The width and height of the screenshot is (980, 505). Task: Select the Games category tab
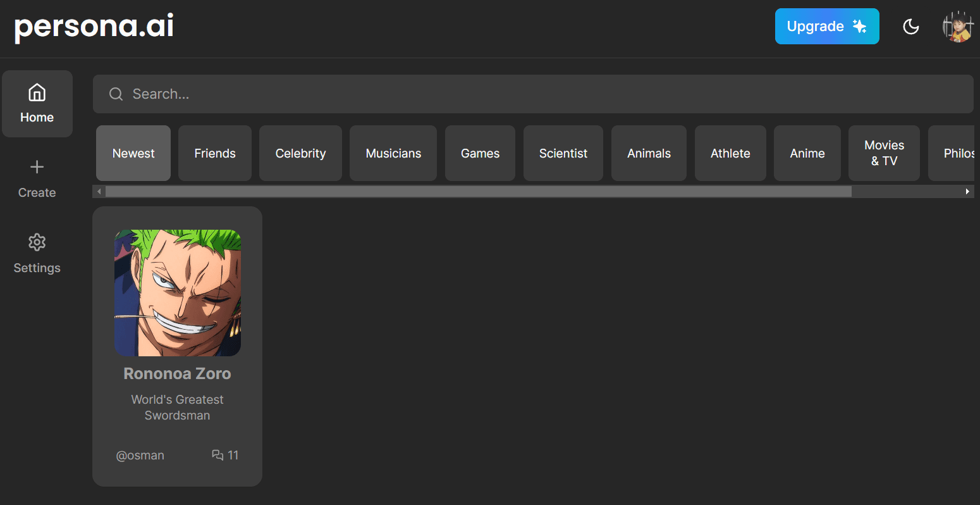coord(480,153)
